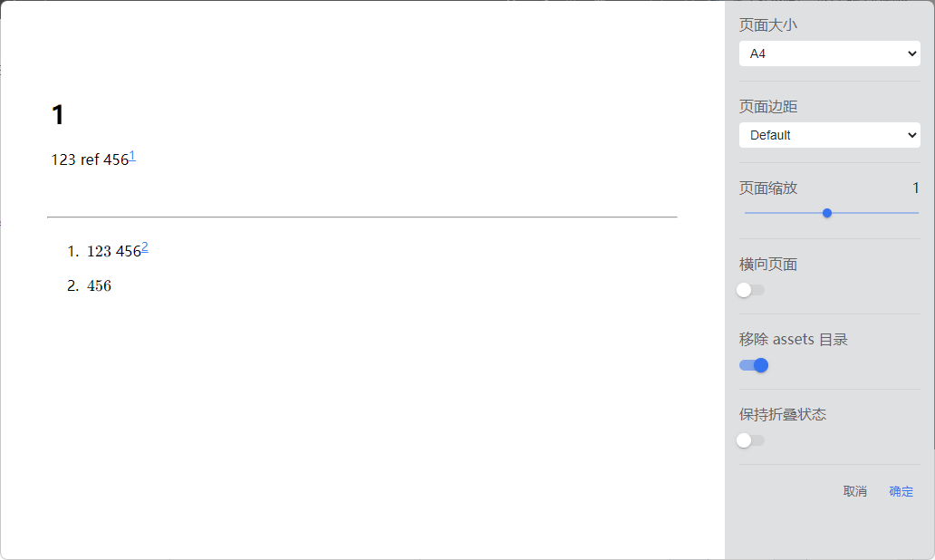Click the paragraph text "123 ref 456"
Screen dimensions: 935x560
[90, 160]
